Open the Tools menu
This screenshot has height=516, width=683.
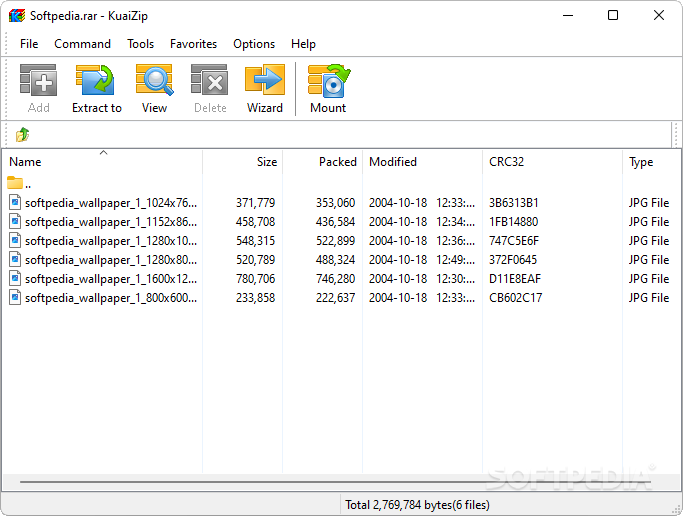click(141, 44)
